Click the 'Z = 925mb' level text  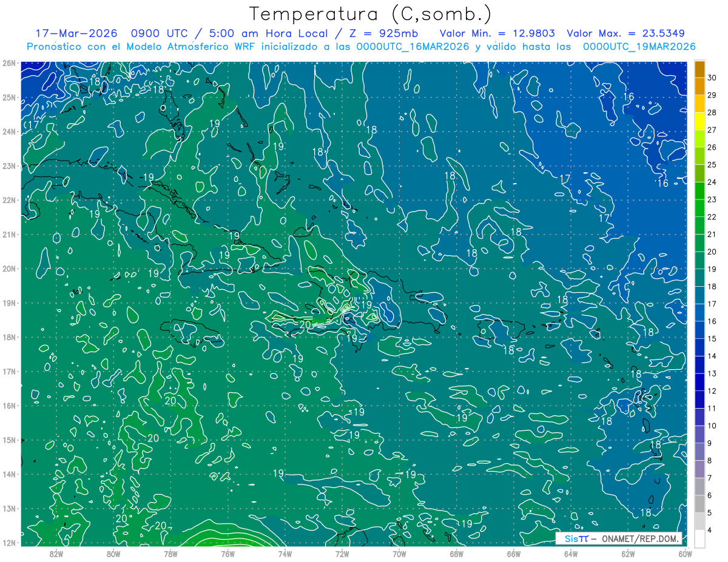pyautogui.click(x=380, y=33)
